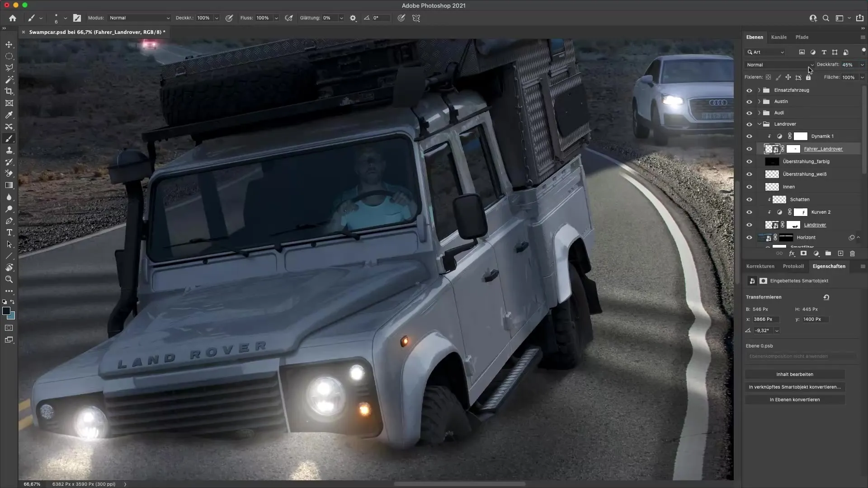Hide the Fahrer_Landrover layer

pyautogui.click(x=749, y=149)
